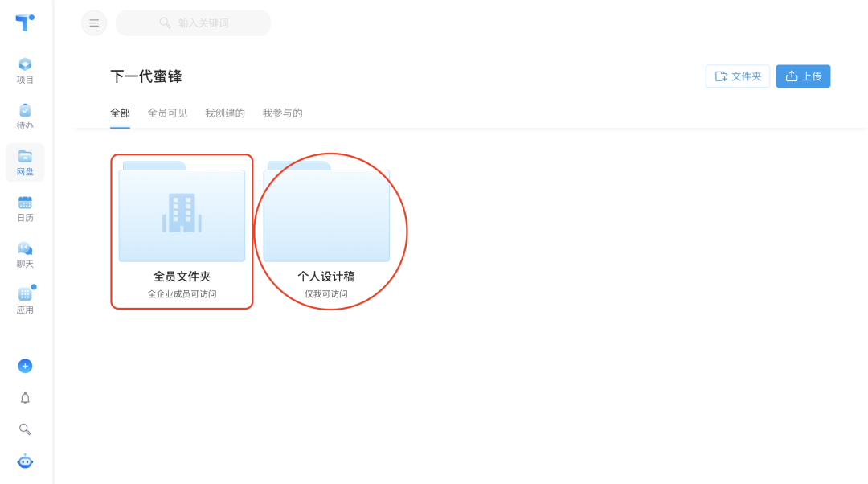868x484 pixels.
Task: Open notifications via the bell icon
Action: coord(25,397)
